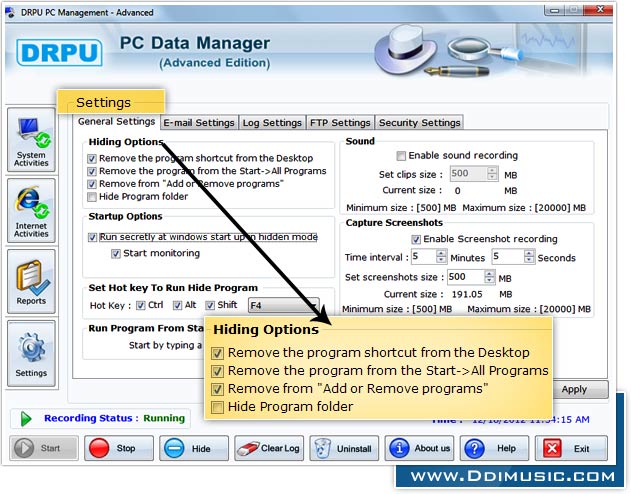
Task: Open Internet Activities sidebar panel
Action: pos(31,211)
